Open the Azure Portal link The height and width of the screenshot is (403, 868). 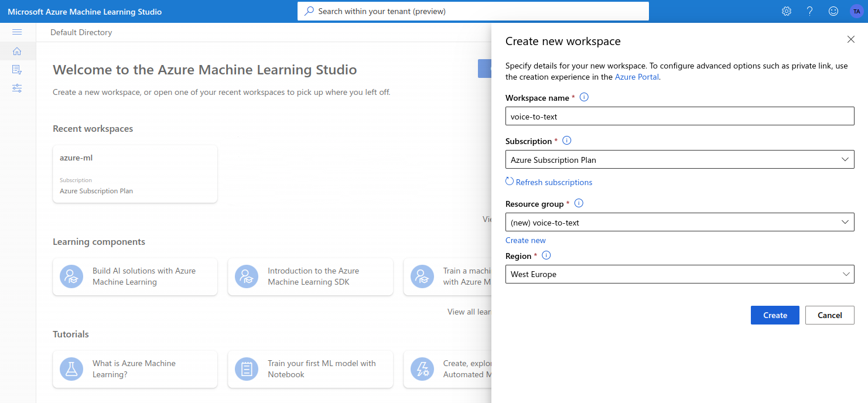[x=637, y=77]
